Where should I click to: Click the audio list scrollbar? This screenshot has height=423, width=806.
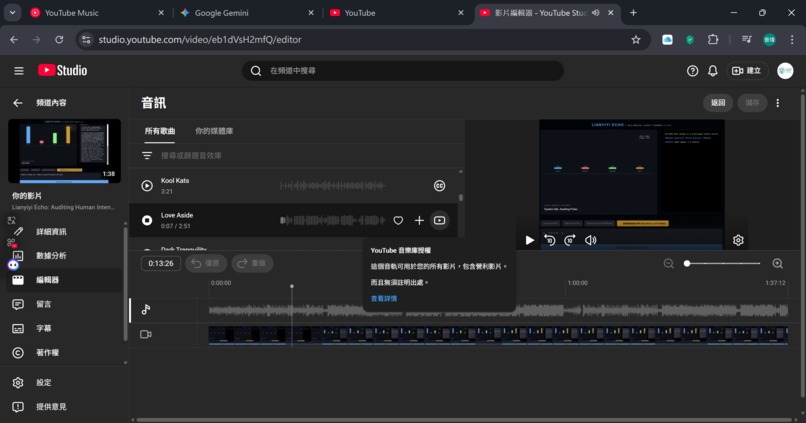pos(461,197)
